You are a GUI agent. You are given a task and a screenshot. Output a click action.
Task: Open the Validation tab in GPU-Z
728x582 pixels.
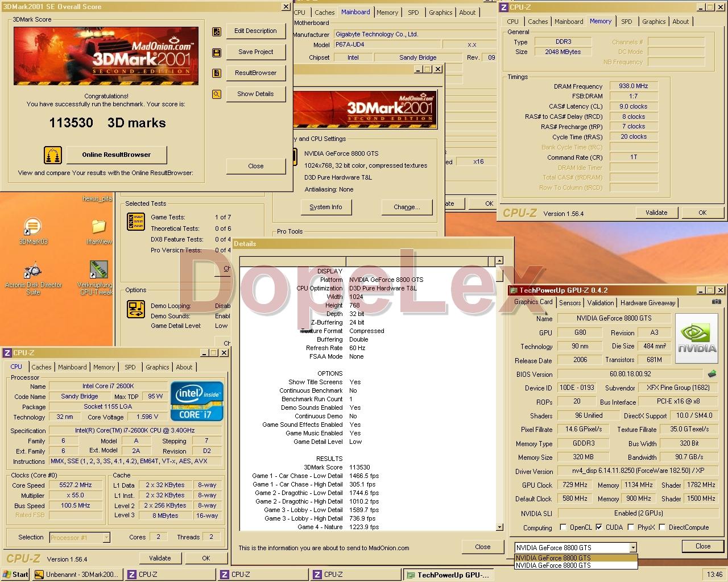601,303
